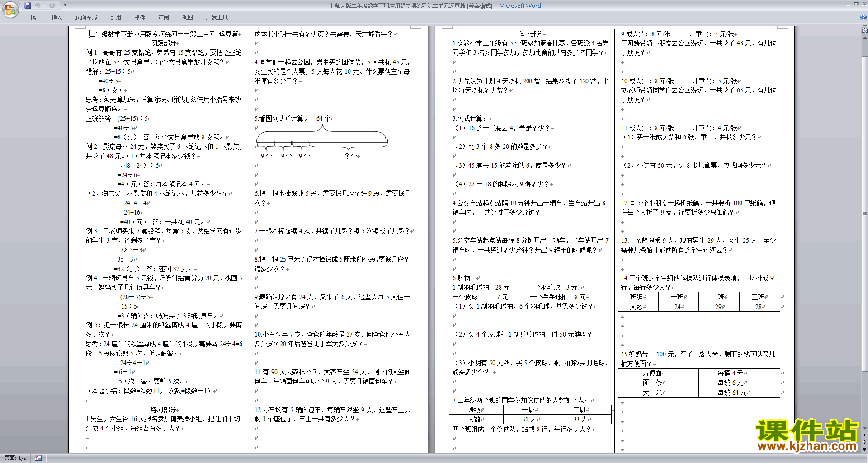Open Word Help with the question mark icon
The height and width of the screenshot is (463, 868).
863,18
